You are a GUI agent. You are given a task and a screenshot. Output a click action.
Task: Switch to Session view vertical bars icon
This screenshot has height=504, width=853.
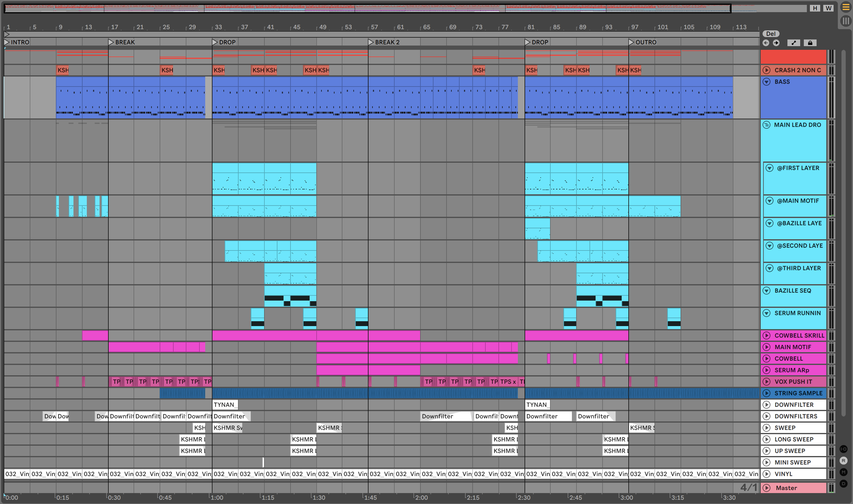845,21
